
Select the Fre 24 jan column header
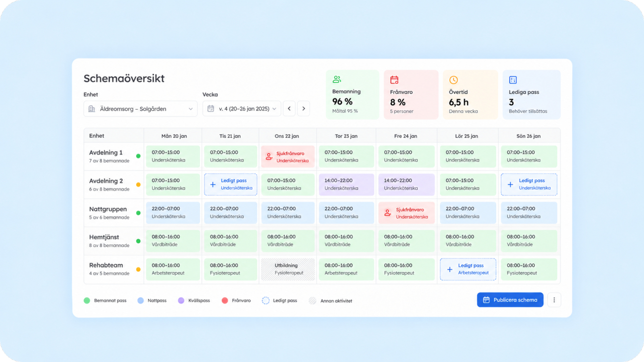(x=406, y=136)
